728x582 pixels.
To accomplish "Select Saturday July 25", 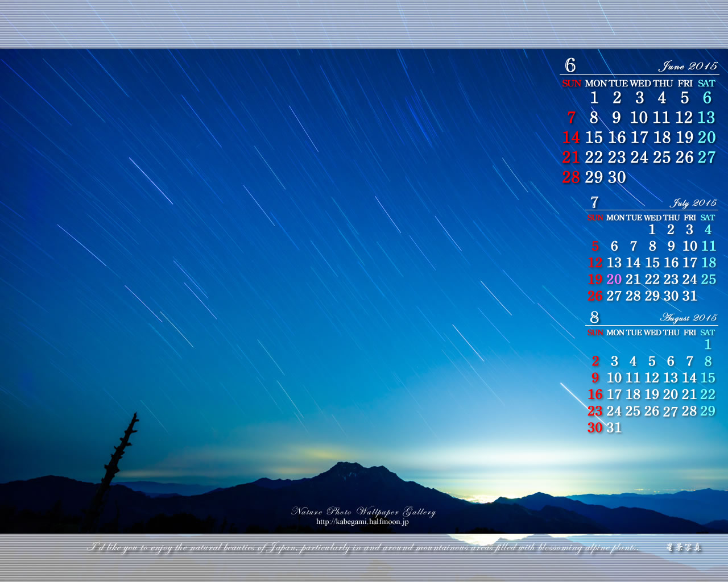I will click(x=708, y=279).
